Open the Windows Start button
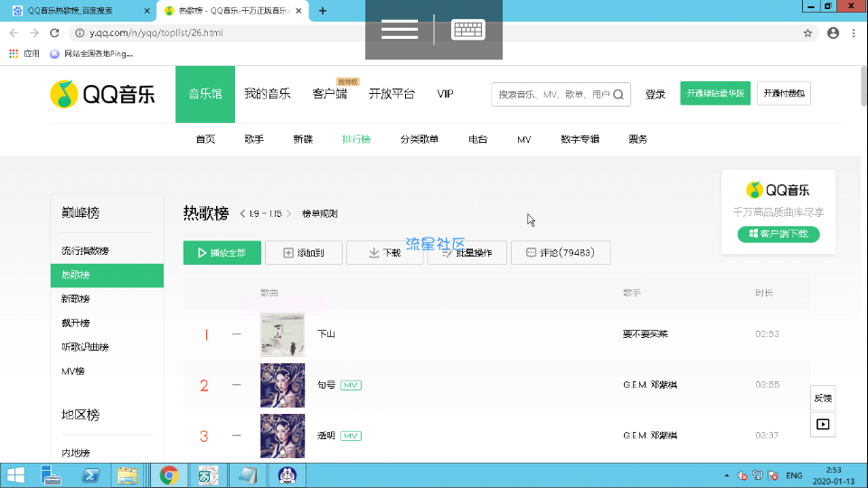The image size is (868, 488). 15,476
